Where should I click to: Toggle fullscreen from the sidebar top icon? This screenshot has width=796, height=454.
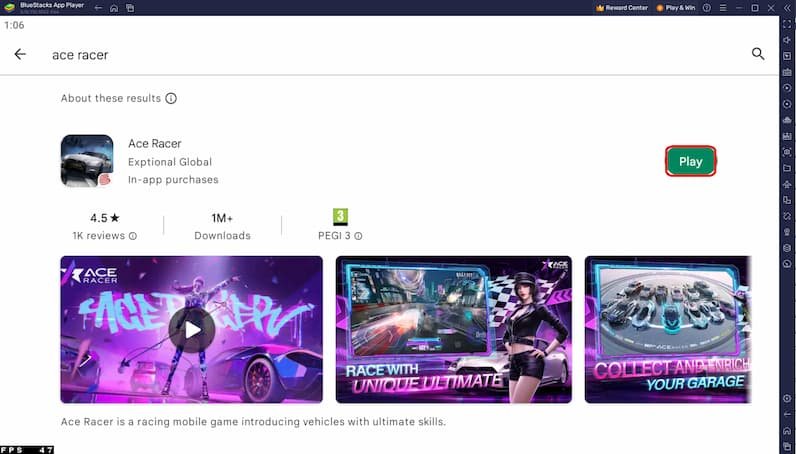tap(787, 24)
